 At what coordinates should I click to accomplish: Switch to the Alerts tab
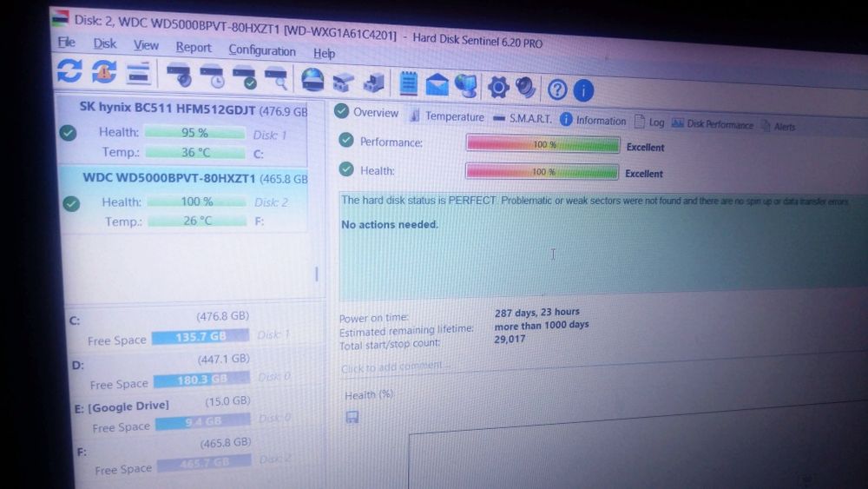pyautogui.click(x=779, y=126)
